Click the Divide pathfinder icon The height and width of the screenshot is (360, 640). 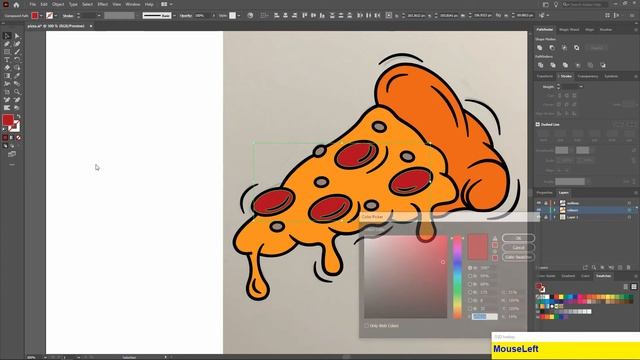540,65
